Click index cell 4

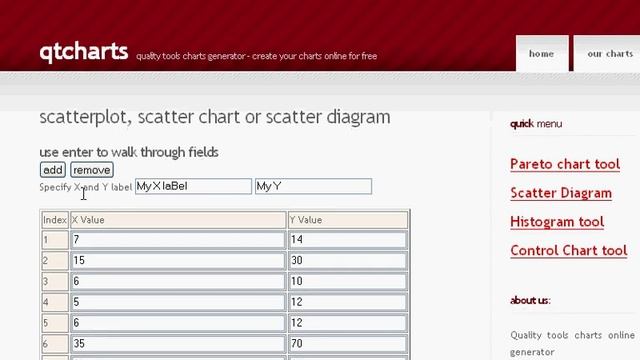(55, 302)
